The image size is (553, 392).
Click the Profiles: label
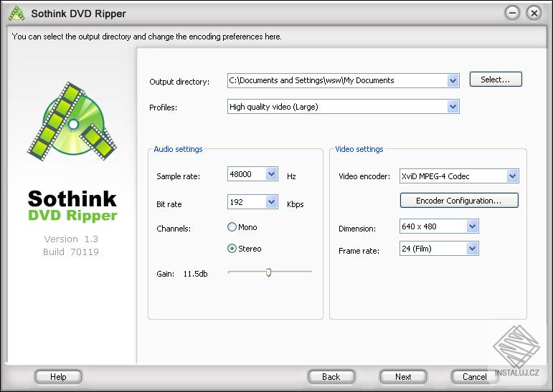coord(163,107)
